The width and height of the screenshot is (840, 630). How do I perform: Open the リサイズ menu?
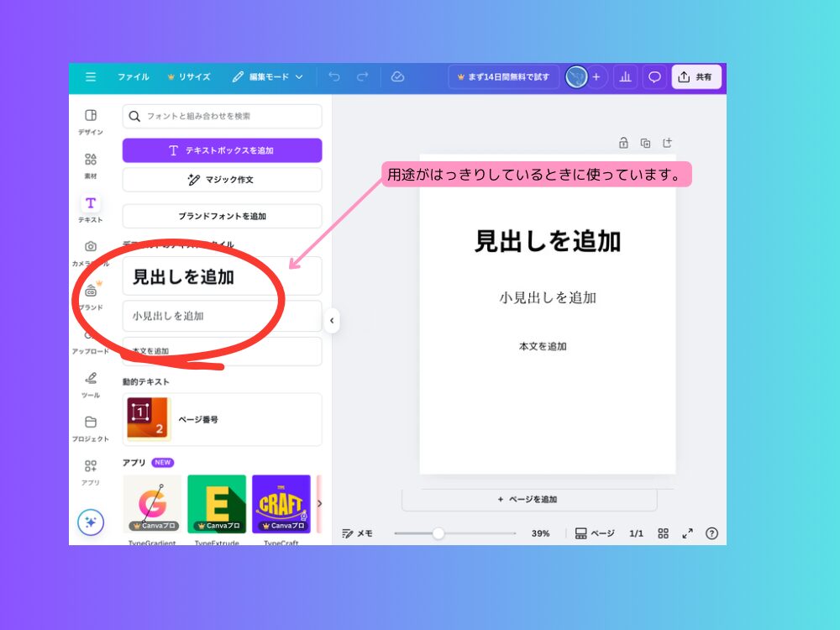189,76
